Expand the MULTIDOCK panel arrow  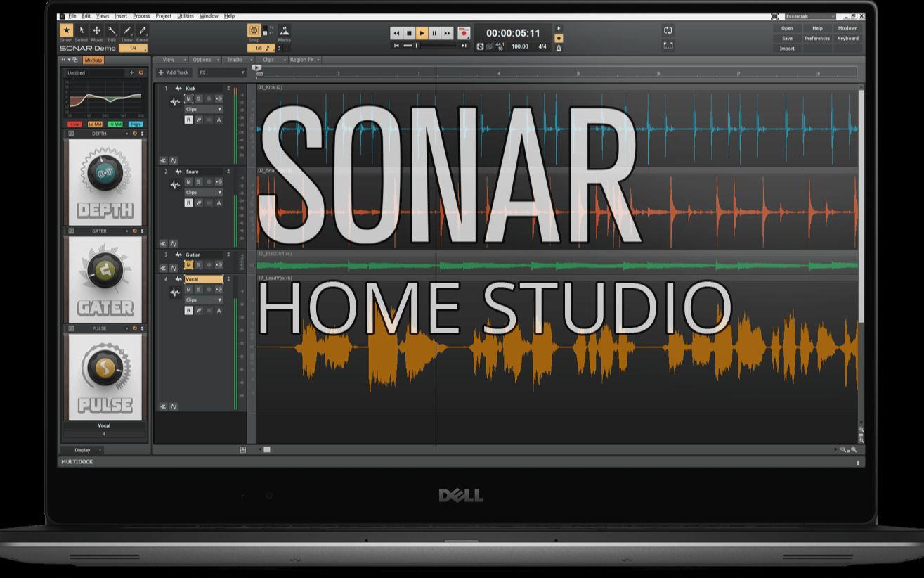click(x=857, y=463)
